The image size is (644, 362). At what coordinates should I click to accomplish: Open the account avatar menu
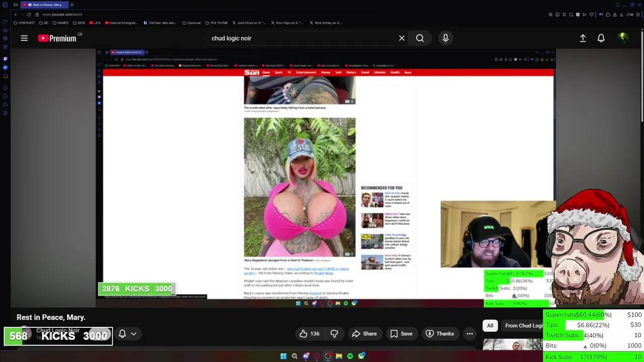pos(623,38)
